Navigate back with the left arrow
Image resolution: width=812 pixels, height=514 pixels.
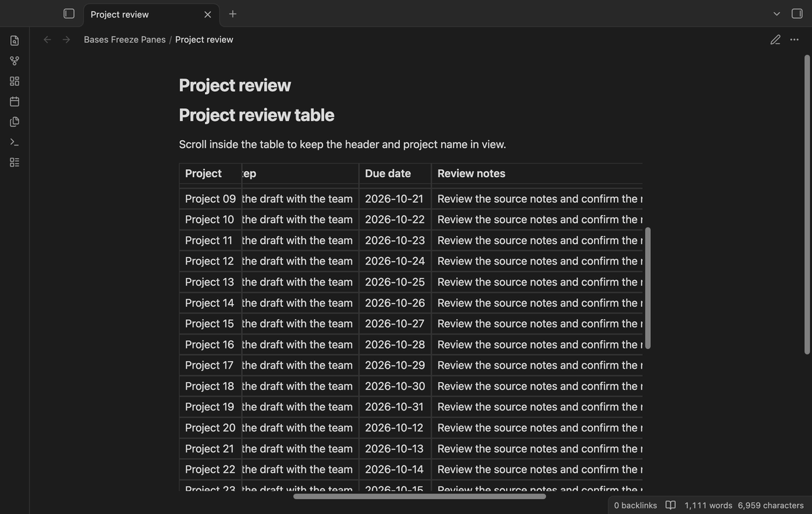47,39
